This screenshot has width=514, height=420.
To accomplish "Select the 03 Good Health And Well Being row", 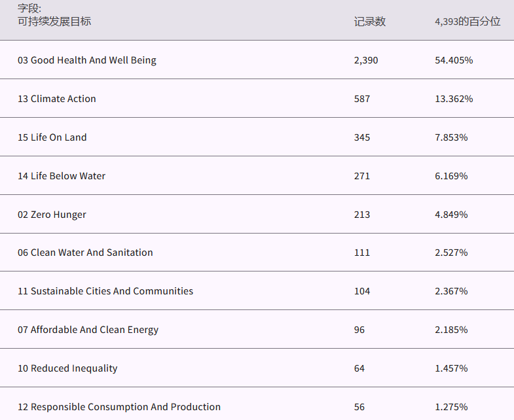I will [87, 60].
